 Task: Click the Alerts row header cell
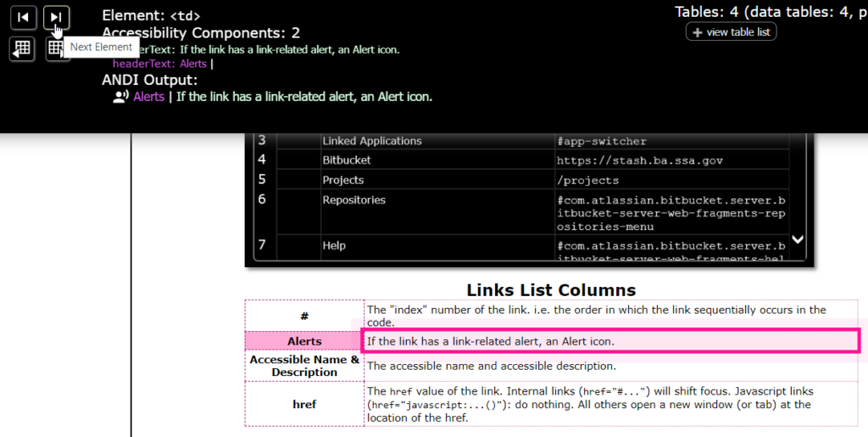click(x=304, y=341)
